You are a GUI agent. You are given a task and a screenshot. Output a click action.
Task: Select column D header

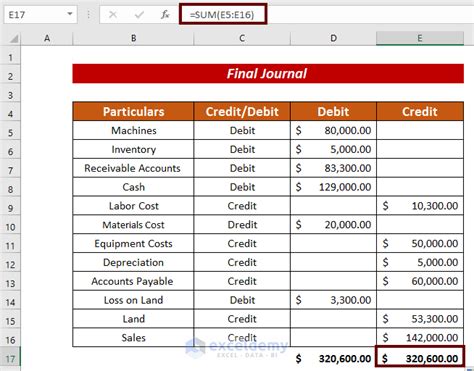click(333, 38)
